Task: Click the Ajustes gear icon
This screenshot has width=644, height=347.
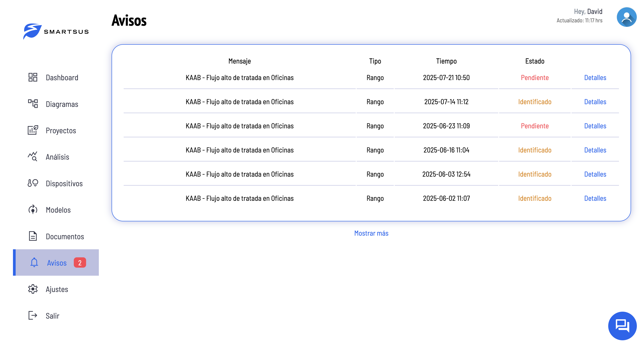Action: [x=33, y=289]
